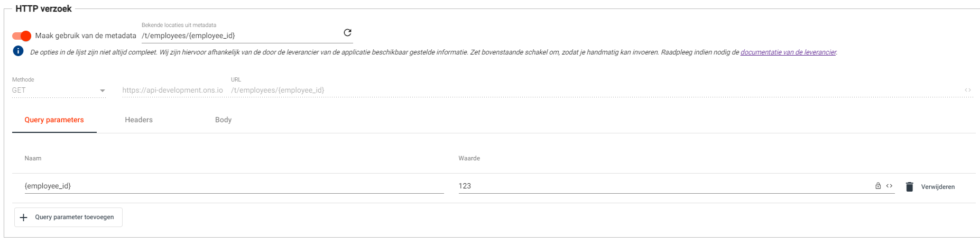Image resolution: width=980 pixels, height=244 pixels.
Task: Click the code brackets icon in the URL field
Action: [967, 91]
